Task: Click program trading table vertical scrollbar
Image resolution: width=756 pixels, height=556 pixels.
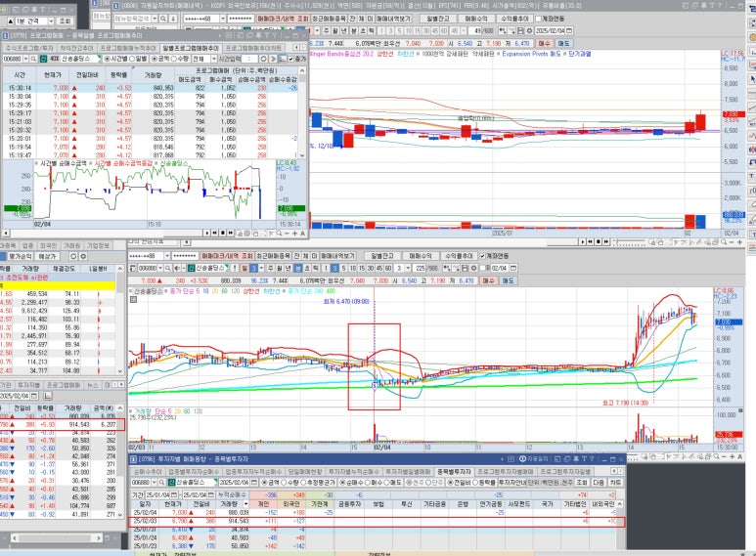Action: 302,112
